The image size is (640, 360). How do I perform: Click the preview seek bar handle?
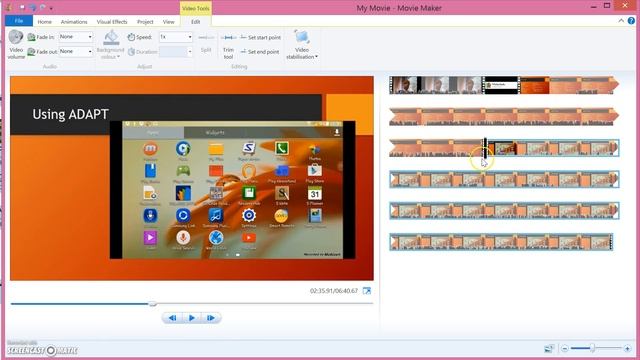pos(152,304)
